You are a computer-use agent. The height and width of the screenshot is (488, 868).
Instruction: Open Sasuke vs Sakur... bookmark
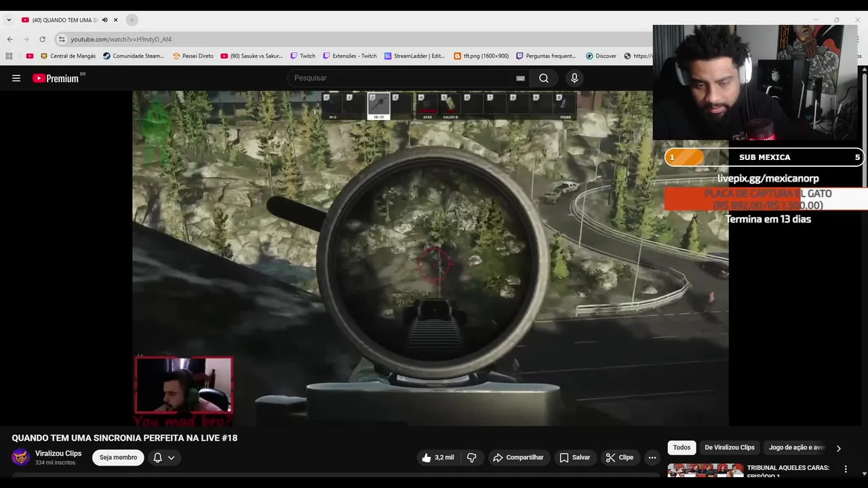pos(252,56)
